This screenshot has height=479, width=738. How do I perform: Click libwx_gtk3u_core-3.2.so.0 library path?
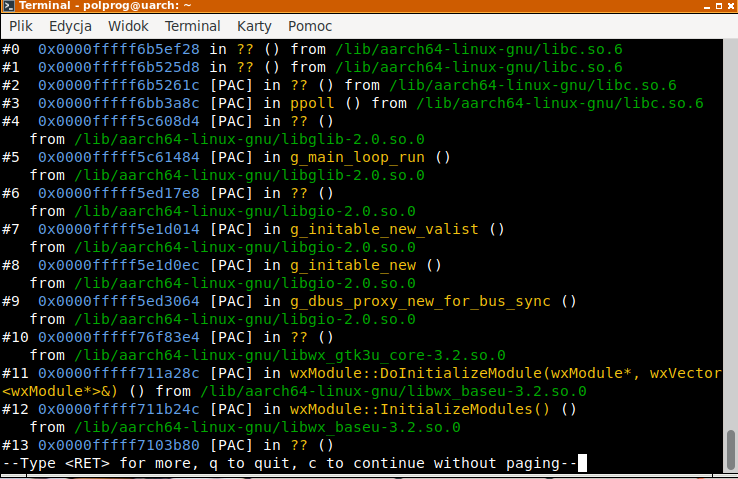coord(290,355)
